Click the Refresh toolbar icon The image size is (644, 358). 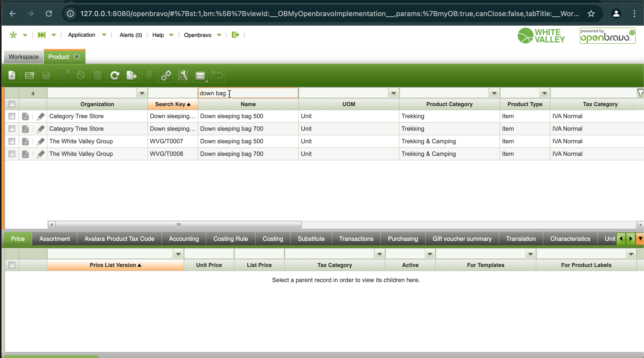tap(115, 75)
